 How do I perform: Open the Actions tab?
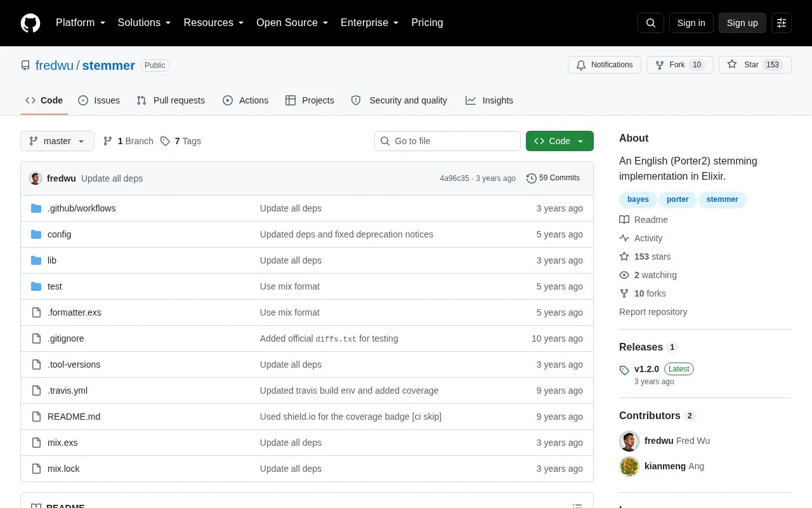(246, 100)
